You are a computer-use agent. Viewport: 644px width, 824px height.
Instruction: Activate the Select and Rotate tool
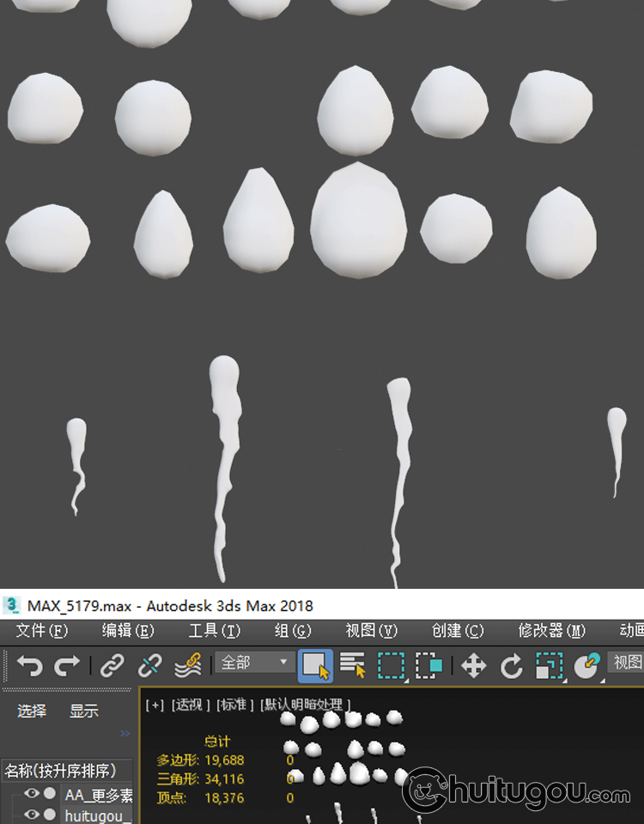click(512, 665)
